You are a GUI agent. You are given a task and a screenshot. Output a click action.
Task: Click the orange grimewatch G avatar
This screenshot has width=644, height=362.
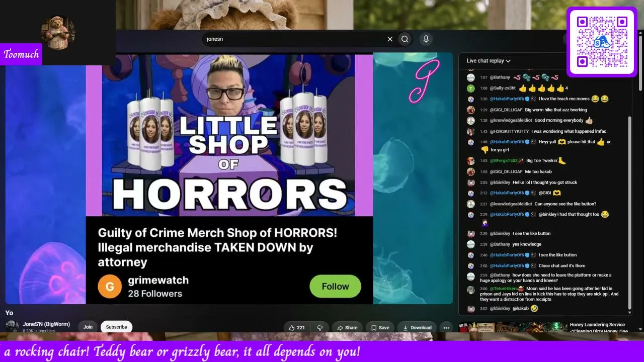tap(110, 287)
